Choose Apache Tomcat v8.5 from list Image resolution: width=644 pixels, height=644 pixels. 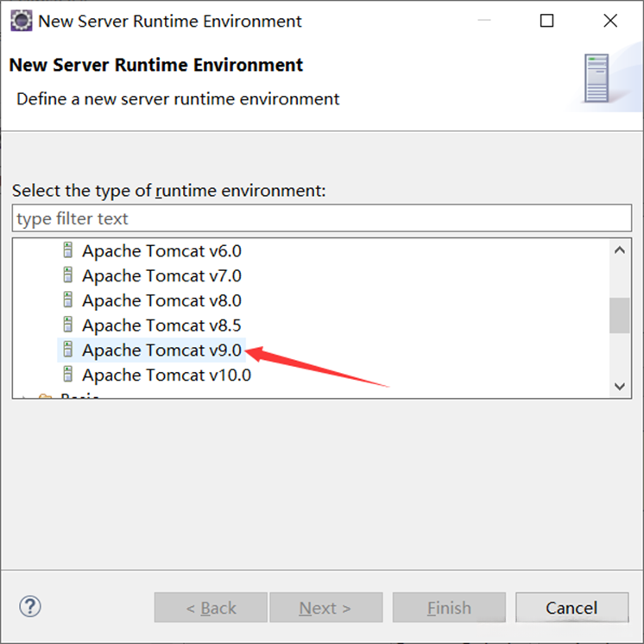pos(161,325)
